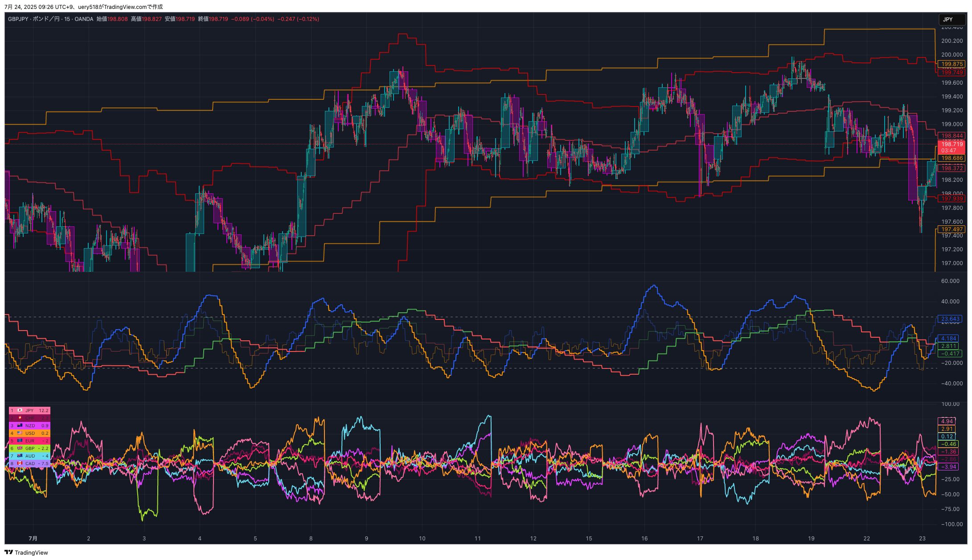Click the Australia flag in AUD row
972x560 pixels.
20,456
